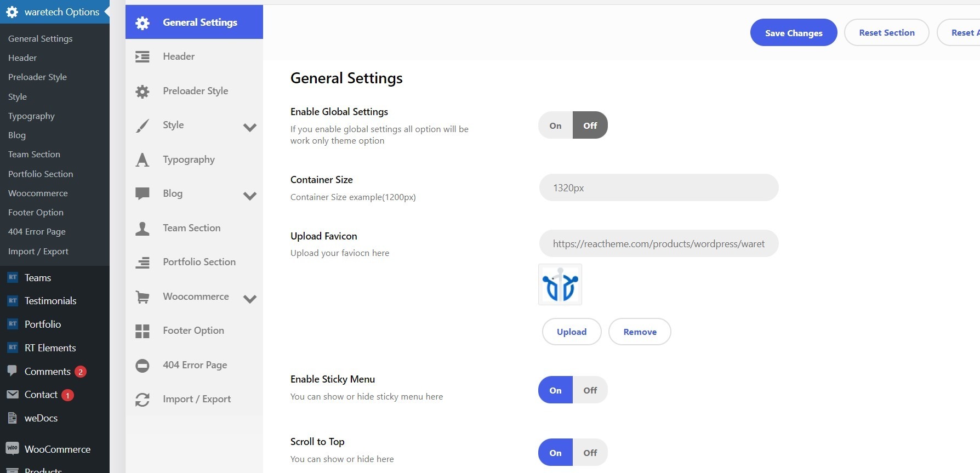Open Preloader Style via its gear icon
Viewport: 980px width, 473px height.
143,91
